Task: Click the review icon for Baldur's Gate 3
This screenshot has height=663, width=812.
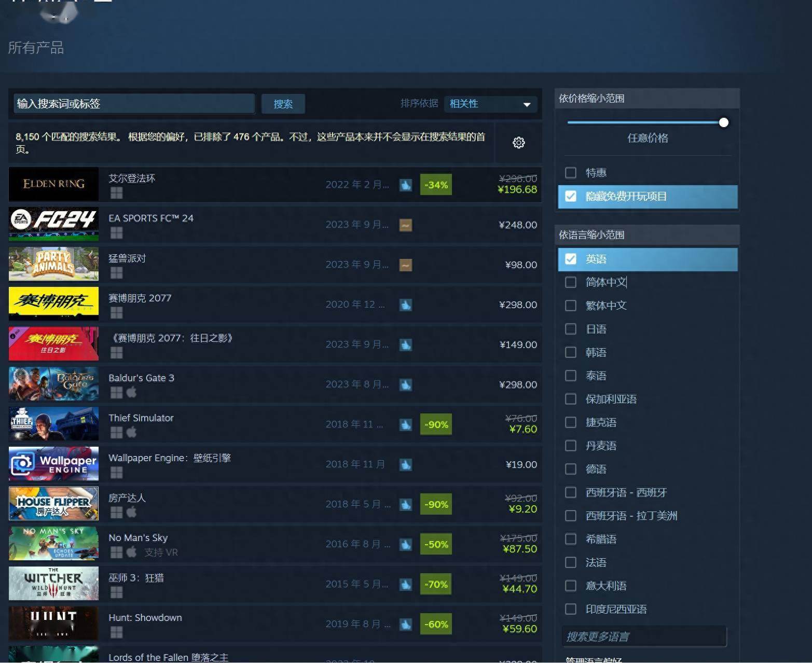Action: [x=406, y=384]
